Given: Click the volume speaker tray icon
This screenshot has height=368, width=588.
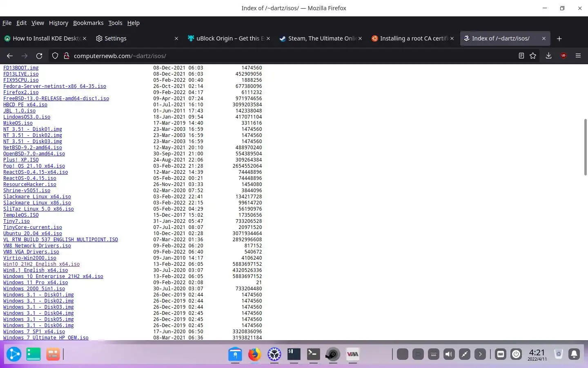Looking at the screenshot, I should [x=449, y=354].
